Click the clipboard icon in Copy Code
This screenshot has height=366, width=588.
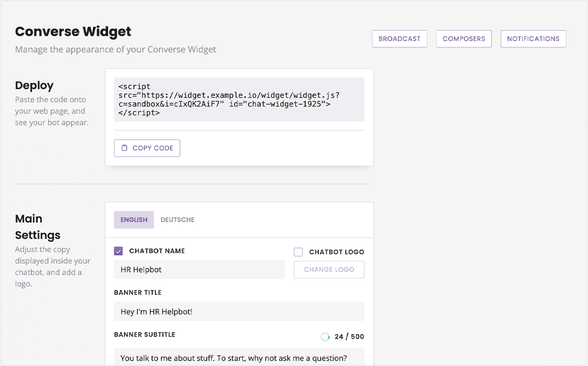tap(124, 148)
